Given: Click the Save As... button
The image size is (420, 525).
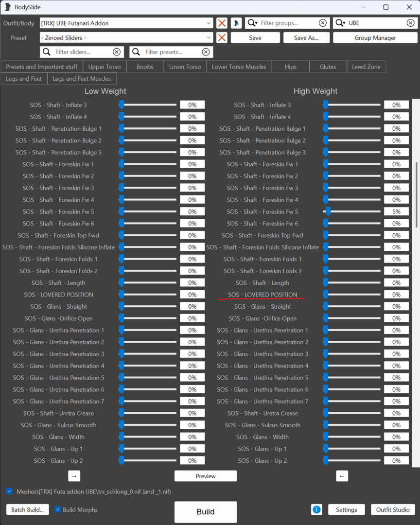Looking at the screenshot, I should point(306,37).
